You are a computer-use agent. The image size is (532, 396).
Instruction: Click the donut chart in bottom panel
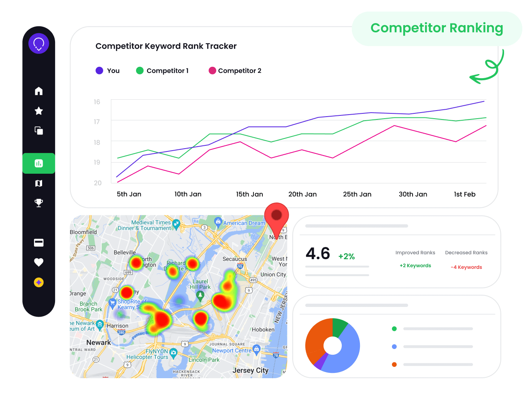tap(332, 345)
